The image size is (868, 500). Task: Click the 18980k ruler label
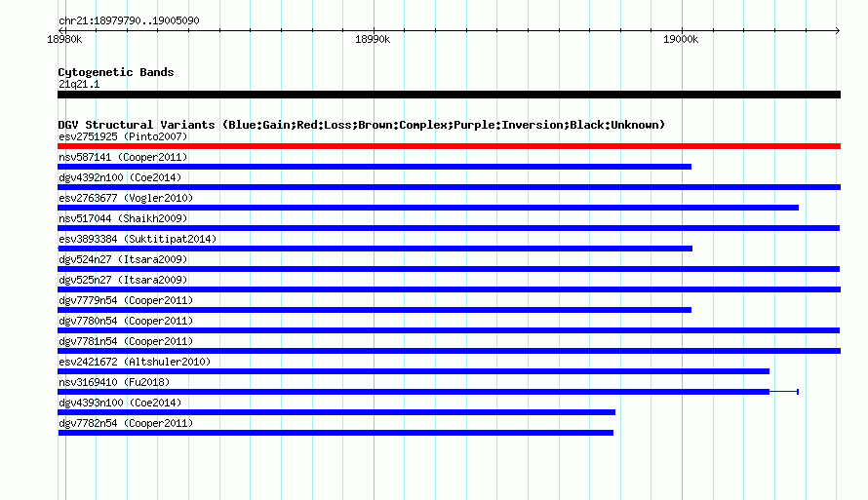(64, 39)
